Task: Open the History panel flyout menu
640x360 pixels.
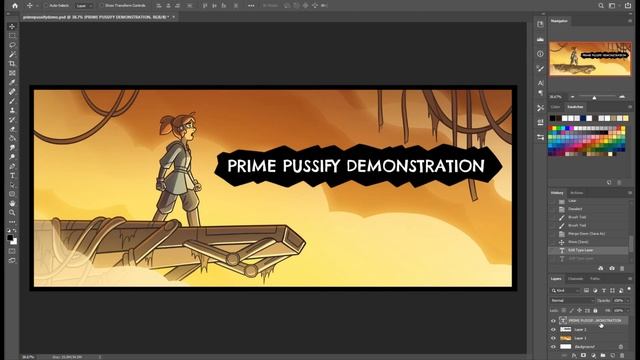Action: click(x=630, y=193)
